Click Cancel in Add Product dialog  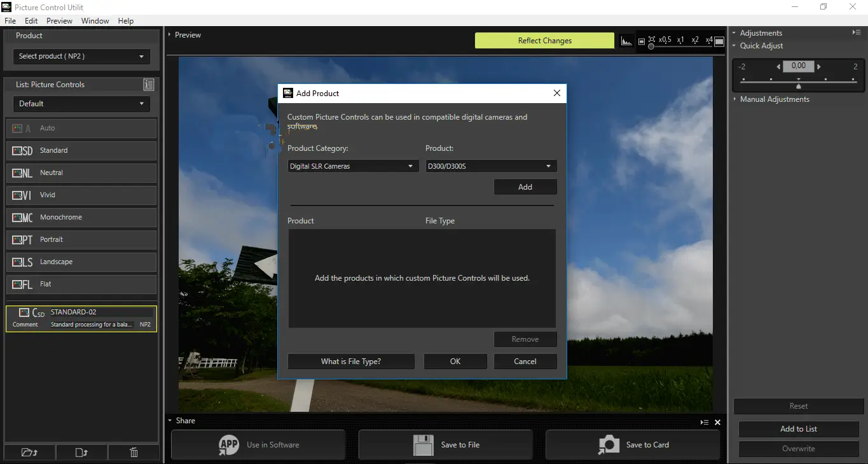tap(525, 362)
